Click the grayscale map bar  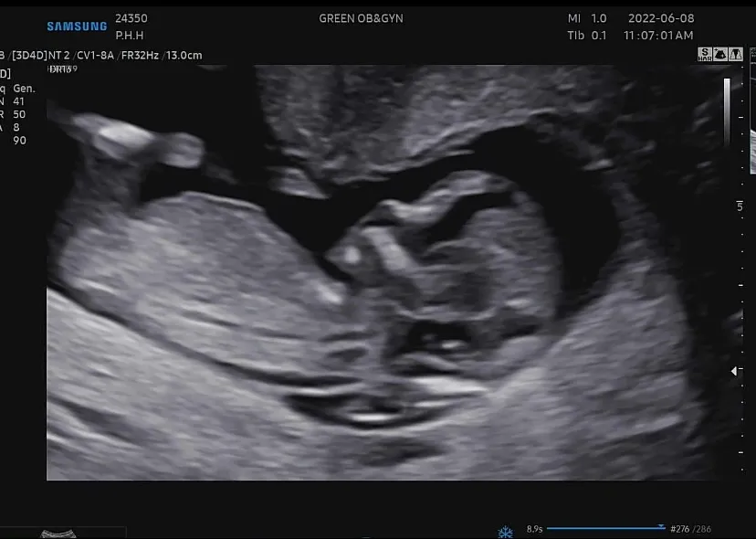[x=727, y=111]
